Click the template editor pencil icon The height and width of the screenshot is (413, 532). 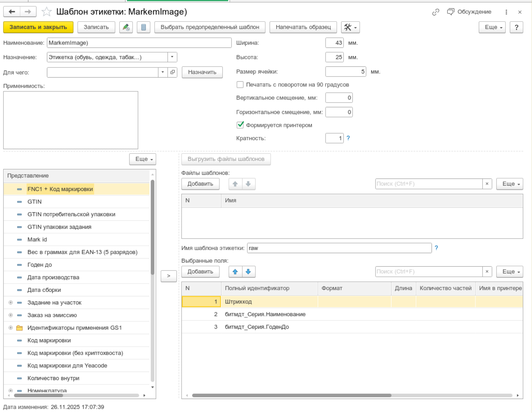click(x=126, y=27)
